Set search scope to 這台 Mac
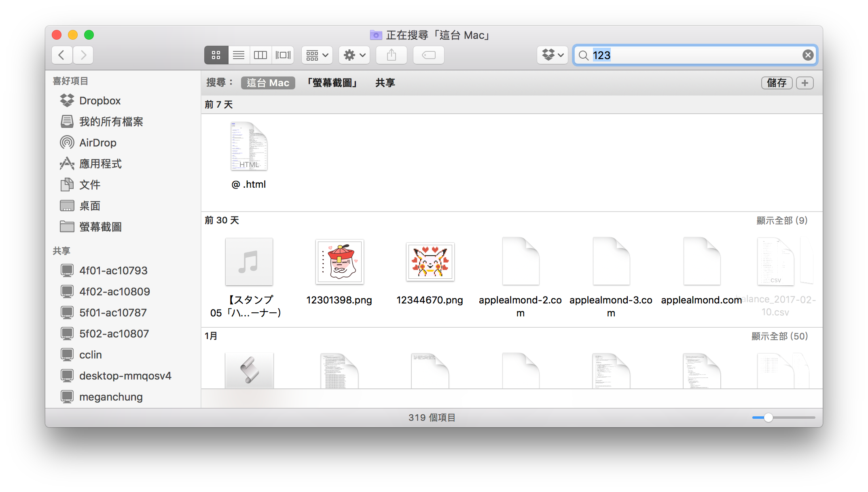Image resolution: width=868 pixels, height=492 pixels. (x=268, y=83)
